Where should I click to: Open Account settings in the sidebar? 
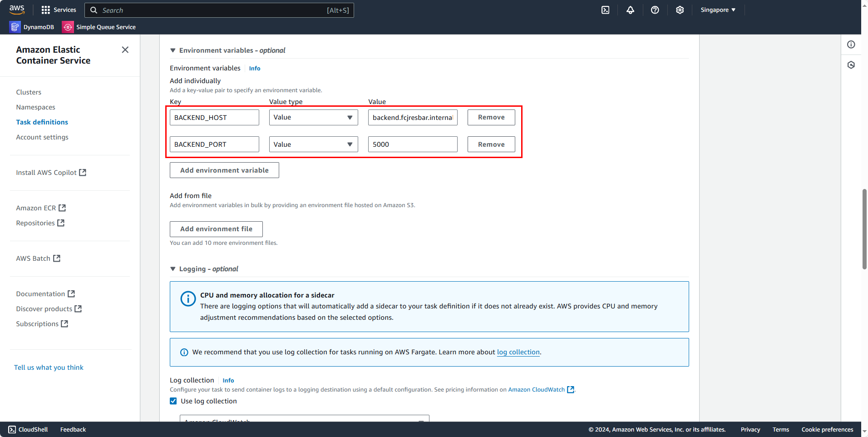point(42,137)
